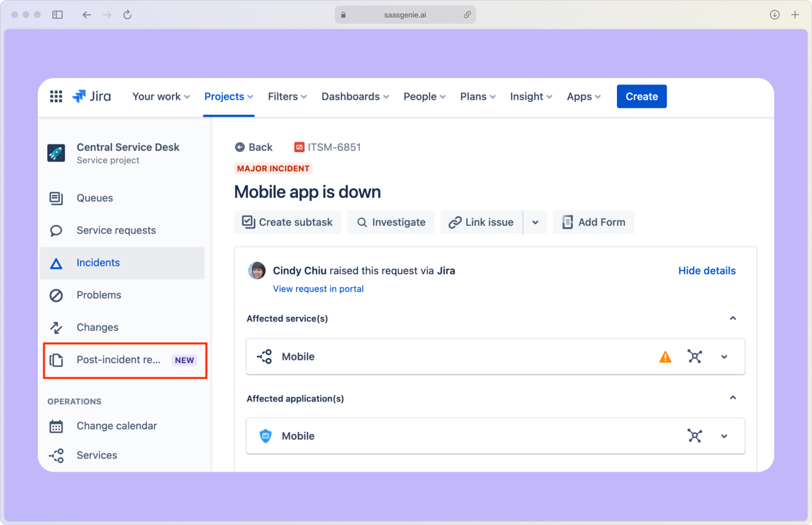Image resolution: width=812 pixels, height=525 pixels.
Task: Open Post-incident reviews in the sidebar
Action: [x=125, y=360]
